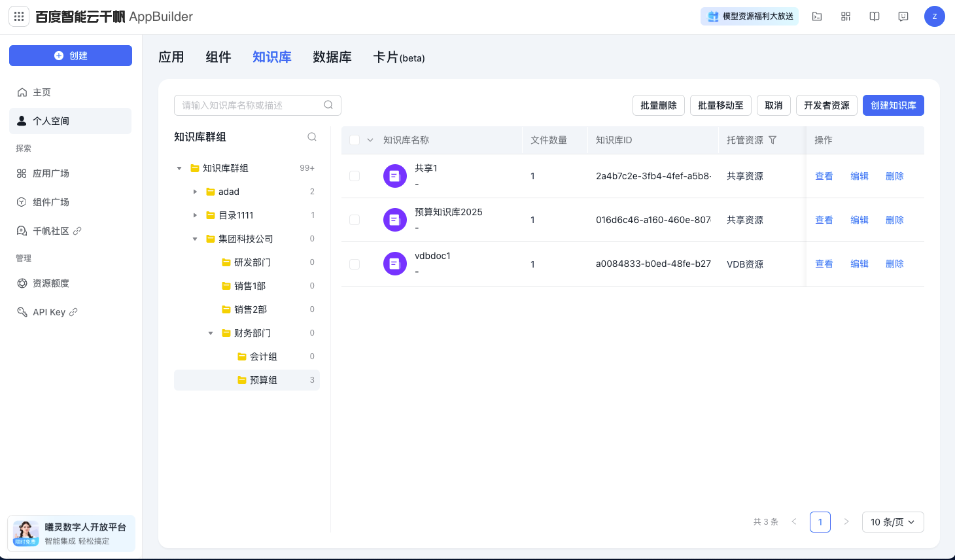
Task: Collapse the root 知识库群组 tree node
Action: click(179, 168)
